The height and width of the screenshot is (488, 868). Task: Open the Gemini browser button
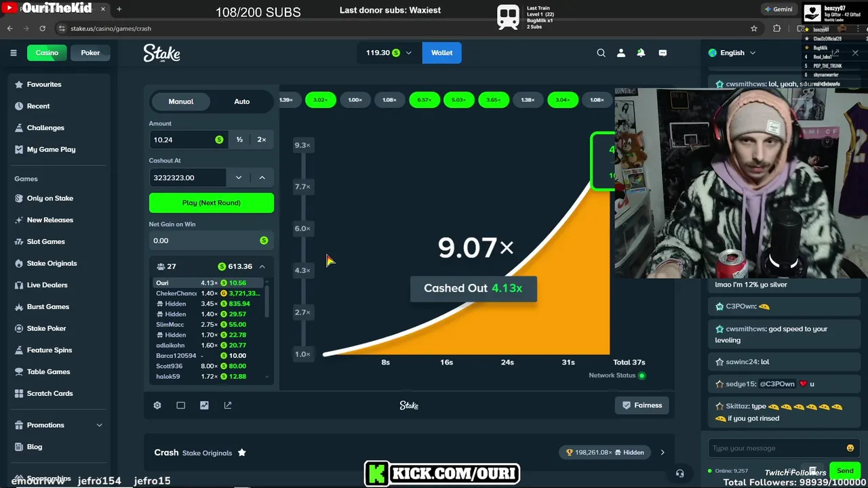pyautogui.click(x=778, y=9)
